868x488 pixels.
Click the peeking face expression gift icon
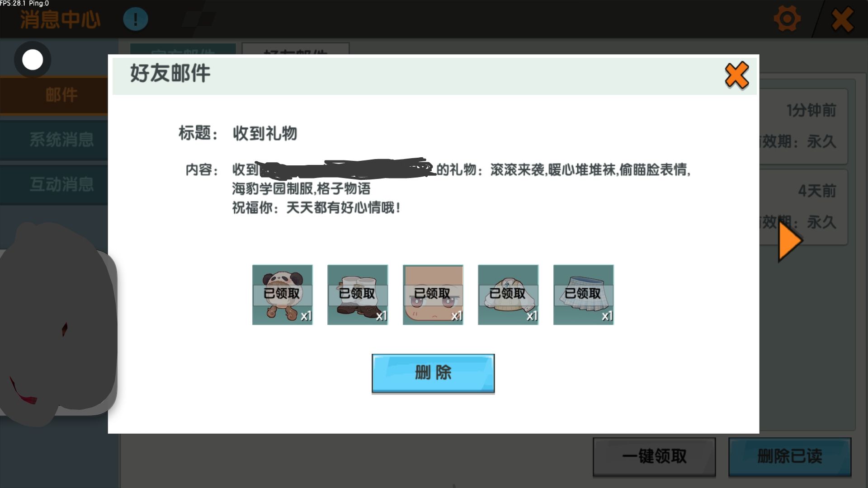point(433,295)
